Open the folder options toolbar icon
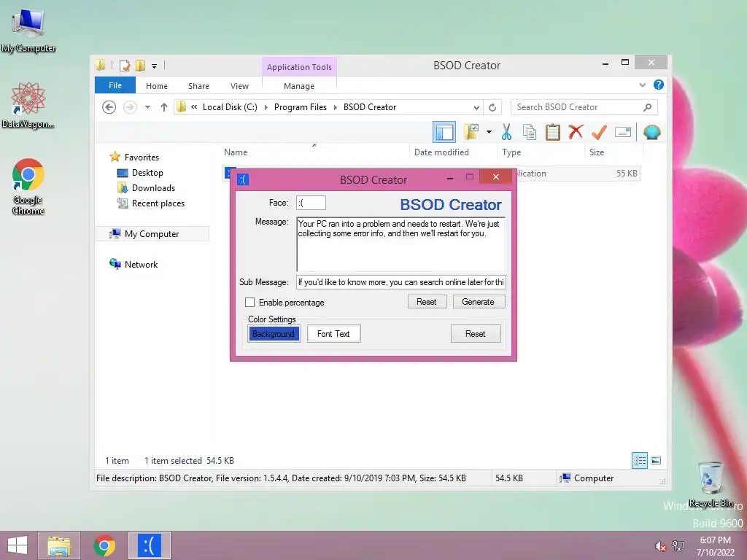Screen dimensions: 747x560 coord(471,132)
